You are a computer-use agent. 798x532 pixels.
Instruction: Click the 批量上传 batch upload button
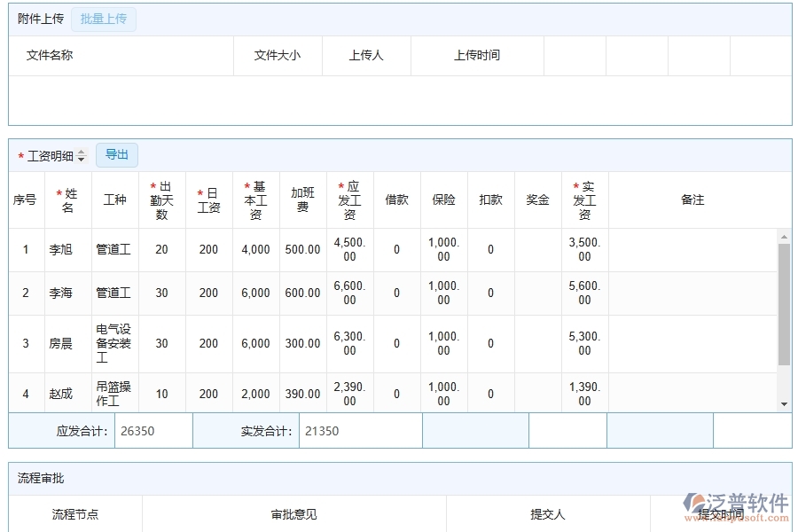click(x=103, y=19)
